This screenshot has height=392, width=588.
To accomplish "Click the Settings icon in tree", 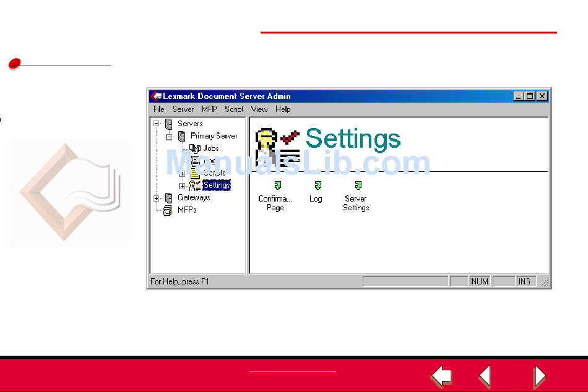I will coord(194,185).
